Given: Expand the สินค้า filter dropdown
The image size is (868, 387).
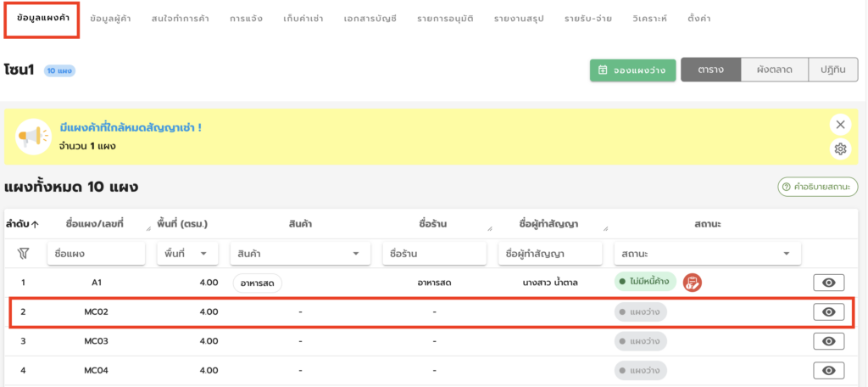Looking at the screenshot, I should (x=299, y=254).
